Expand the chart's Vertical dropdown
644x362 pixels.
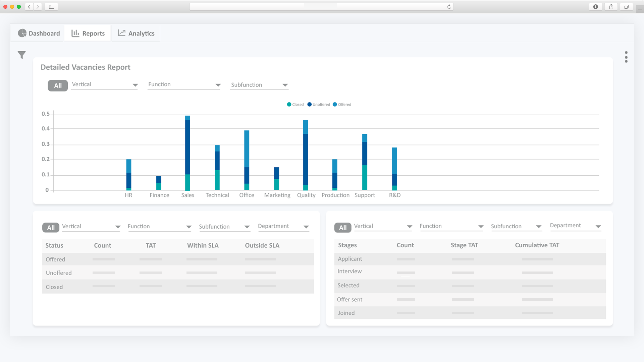[x=104, y=84]
